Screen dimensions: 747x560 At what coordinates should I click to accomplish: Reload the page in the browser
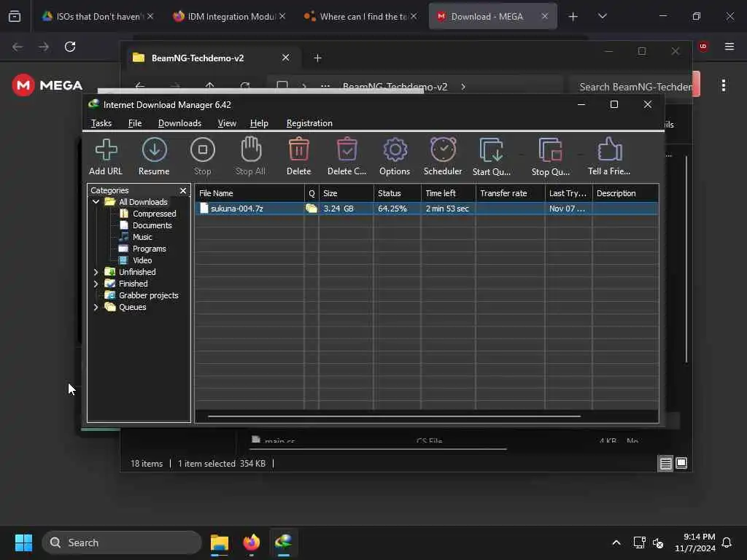point(70,47)
